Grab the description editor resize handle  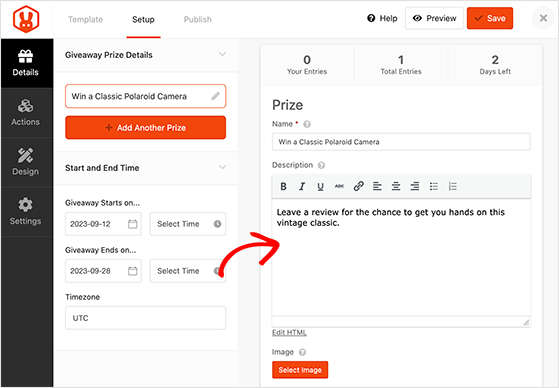[526, 322]
